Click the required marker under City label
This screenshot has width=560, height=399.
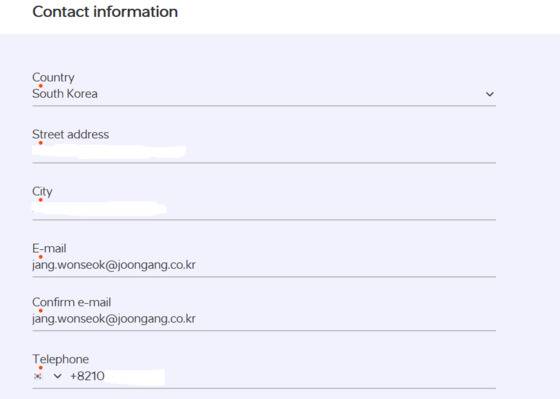(40, 200)
